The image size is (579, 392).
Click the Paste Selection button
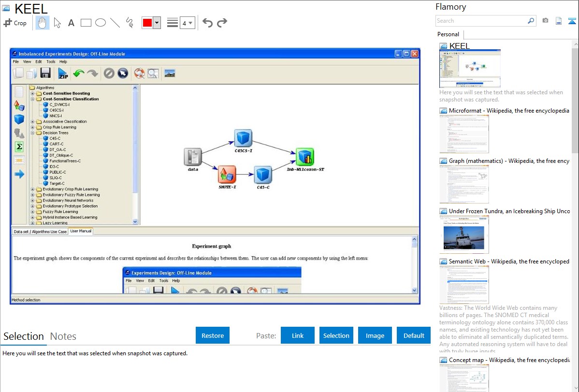(336, 335)
